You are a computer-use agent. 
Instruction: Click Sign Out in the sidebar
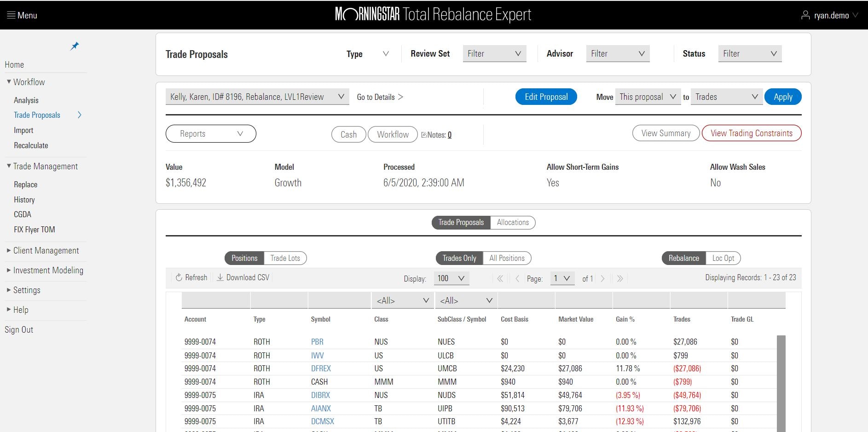[x=19, y=330]
